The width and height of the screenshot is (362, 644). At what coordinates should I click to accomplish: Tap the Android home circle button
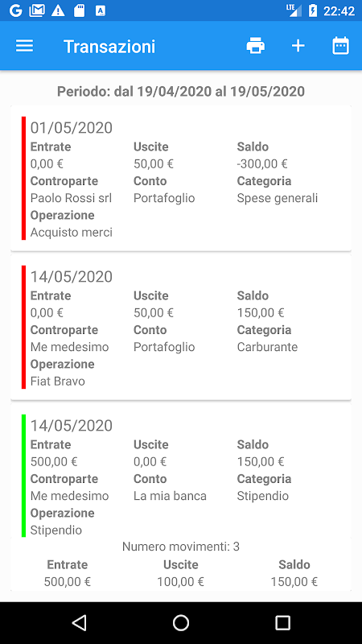click(x=180, y=622)
